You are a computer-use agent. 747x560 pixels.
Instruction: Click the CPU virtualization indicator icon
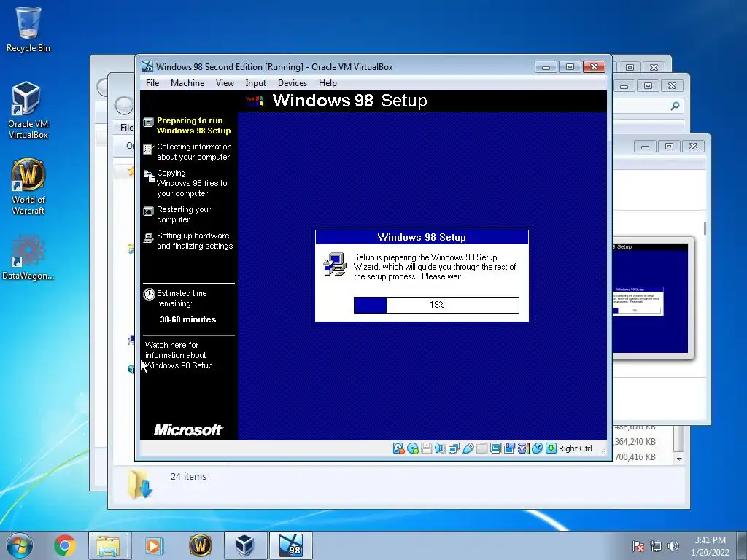coord(523,448)
